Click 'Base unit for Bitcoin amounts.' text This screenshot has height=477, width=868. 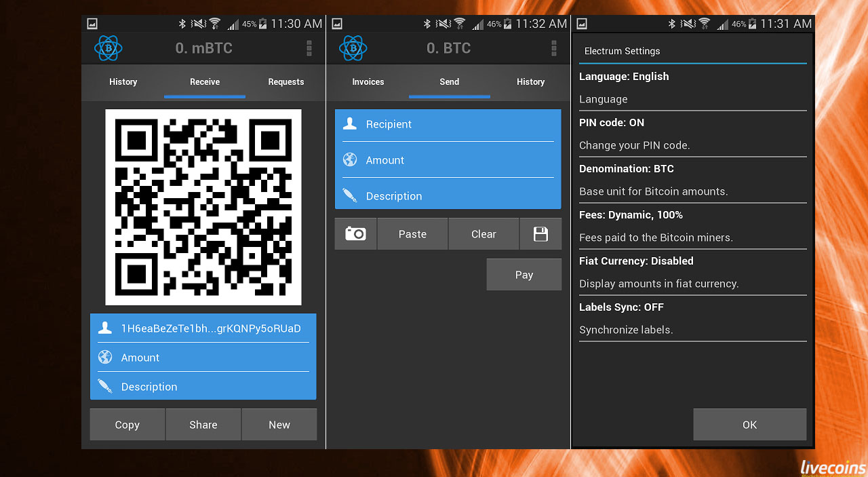click(x=654, y=191)
